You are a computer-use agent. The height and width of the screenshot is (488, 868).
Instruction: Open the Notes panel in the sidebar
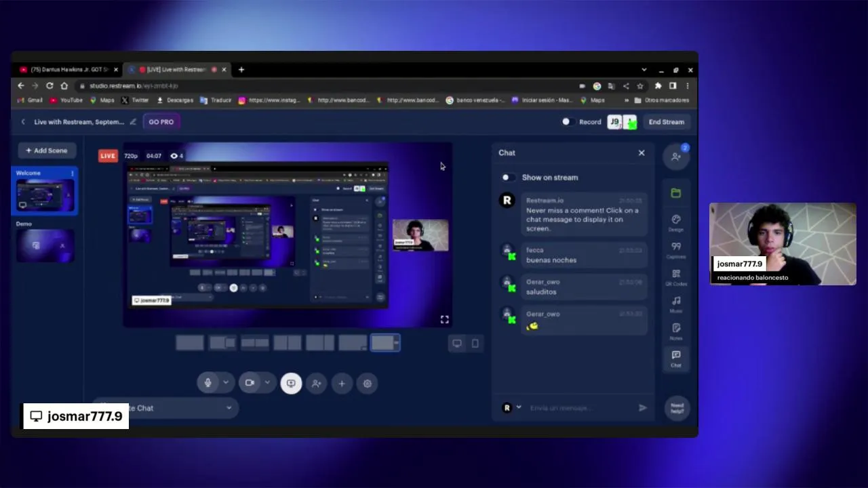coord(676,331)
